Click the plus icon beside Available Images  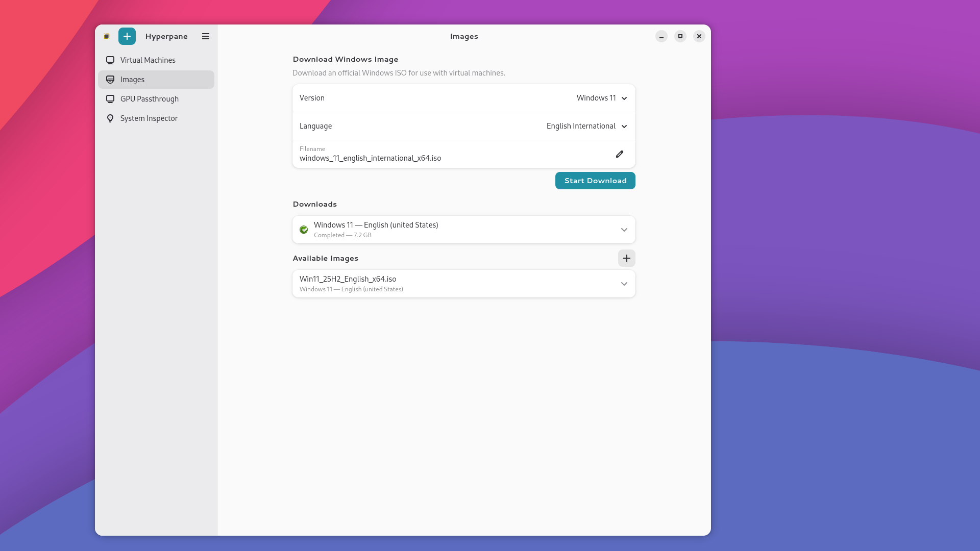pyautogui.click(x=627, y=258)
